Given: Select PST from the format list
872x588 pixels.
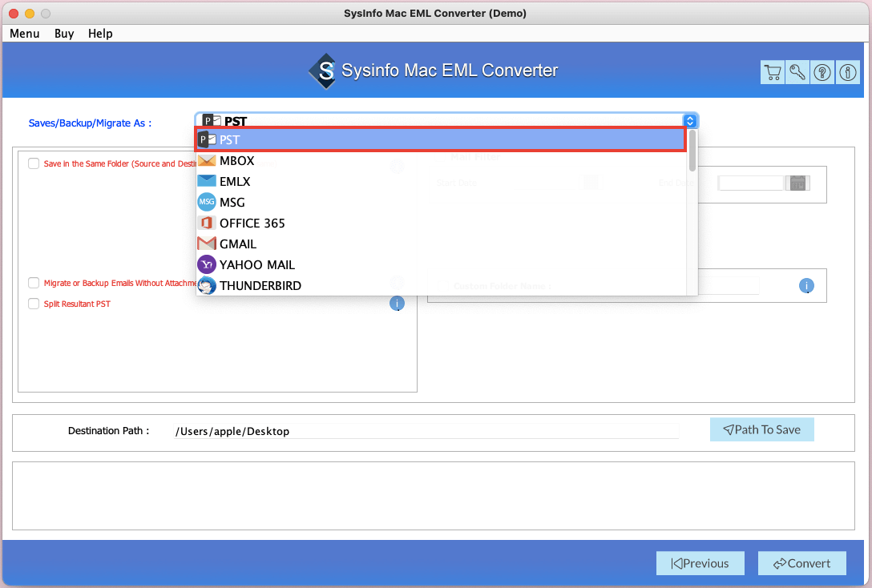Looking at the screenshot, I should [x=441, y=139].
